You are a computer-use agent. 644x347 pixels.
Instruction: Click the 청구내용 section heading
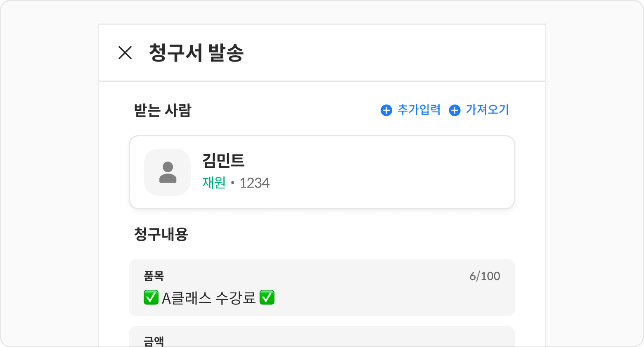161,234
